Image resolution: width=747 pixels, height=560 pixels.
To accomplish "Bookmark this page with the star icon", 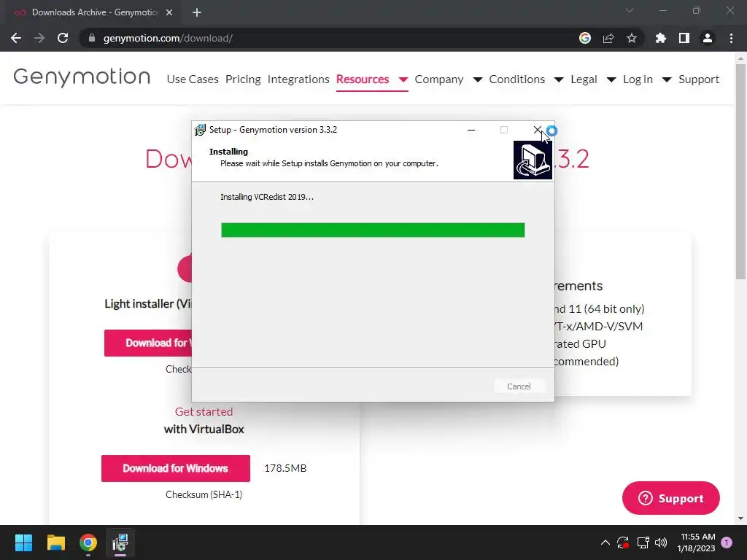I will pyautogui.click(x=632, y=38).
